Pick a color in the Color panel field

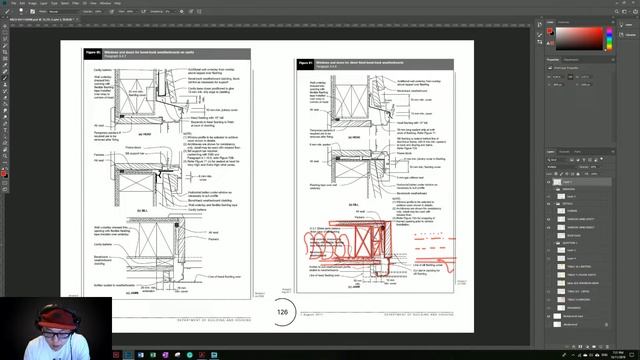pyautogui.click(x=579, y=38)
